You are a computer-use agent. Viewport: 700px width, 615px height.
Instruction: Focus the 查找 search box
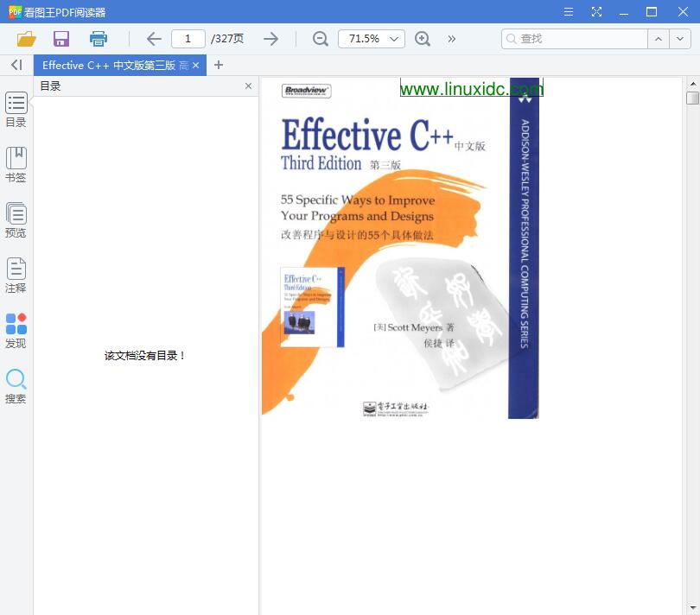click(575, 39)
